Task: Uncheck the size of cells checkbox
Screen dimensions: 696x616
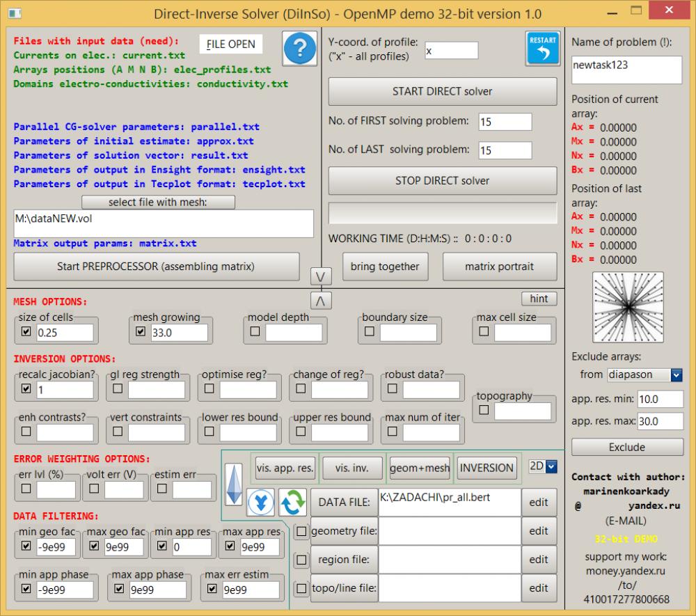Action: pos(25,332)
